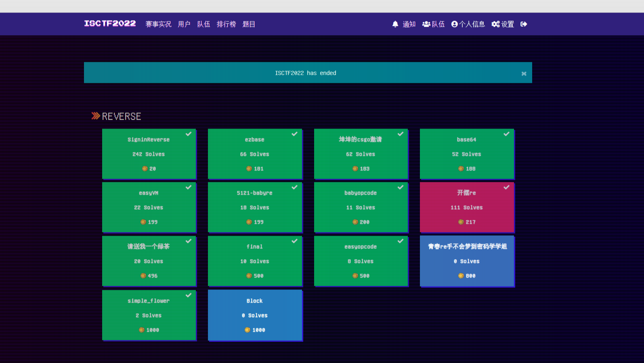The height and width of the screenshot is (363, 644).
Task: Click the coin icon on 5121-babyre card
Action: [x=249, y=222]
